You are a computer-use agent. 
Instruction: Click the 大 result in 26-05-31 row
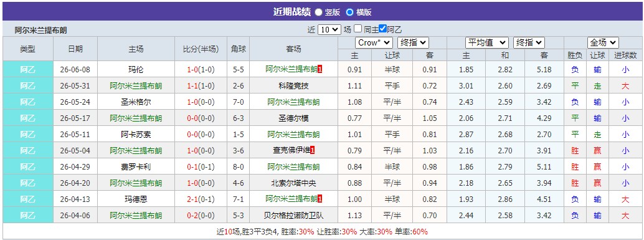coord(625,86)
